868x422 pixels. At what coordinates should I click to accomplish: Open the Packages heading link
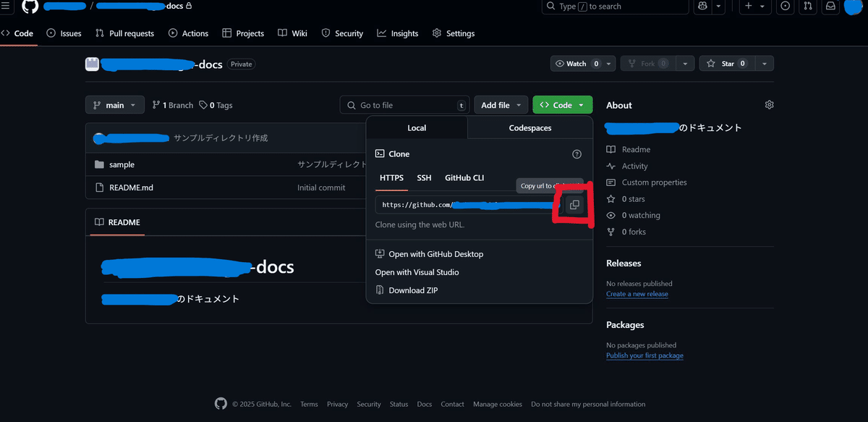pos(625,325)
